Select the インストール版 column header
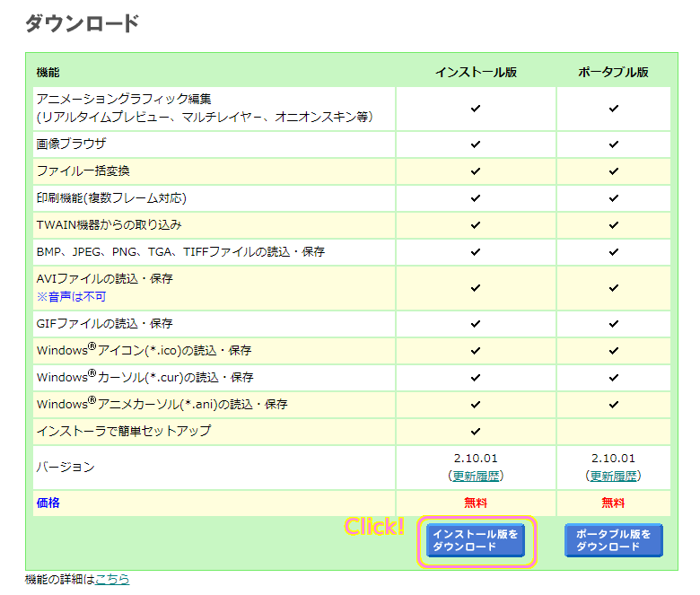 click(x=476, y=72)
